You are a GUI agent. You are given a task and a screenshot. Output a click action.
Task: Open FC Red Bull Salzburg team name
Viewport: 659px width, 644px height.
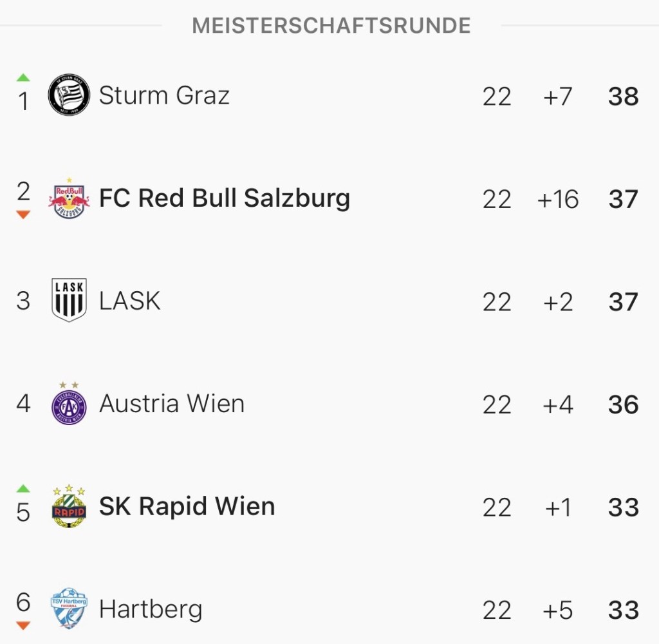(x=224, y=198)
